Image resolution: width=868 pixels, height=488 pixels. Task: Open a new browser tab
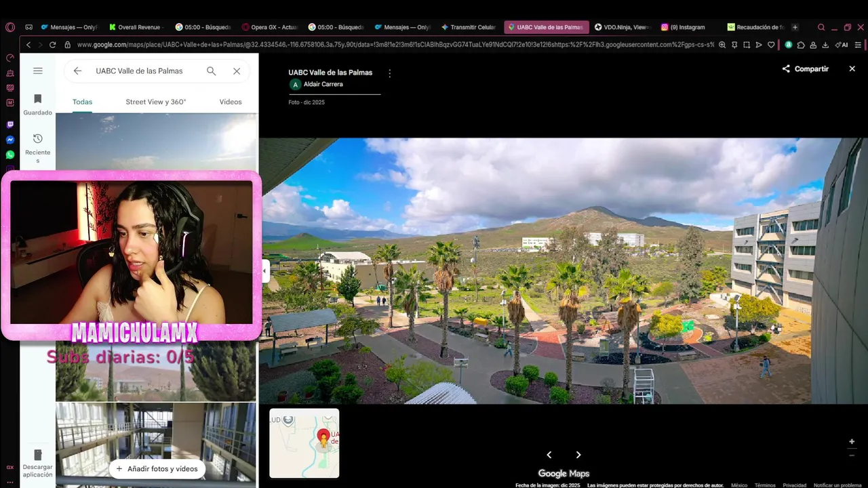pos(795,27)
